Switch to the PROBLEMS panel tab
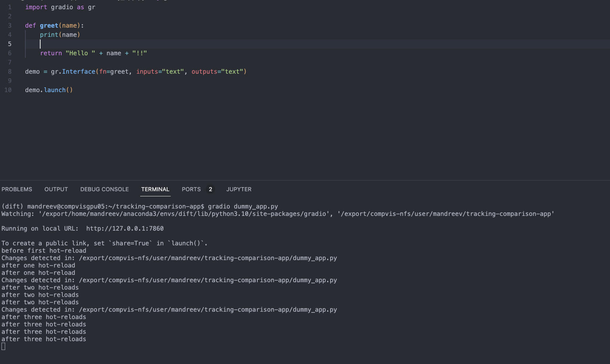The image size is (610, 364). coord(17,189)
